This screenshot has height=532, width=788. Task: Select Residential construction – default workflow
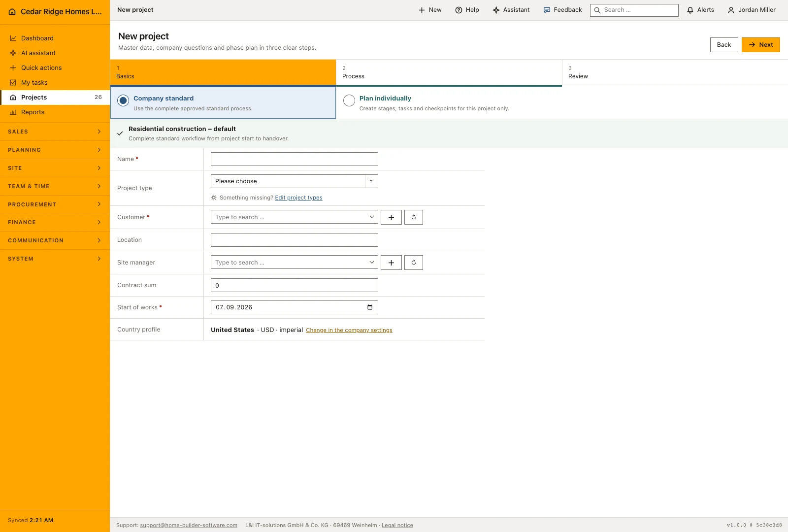click(449, 133)
